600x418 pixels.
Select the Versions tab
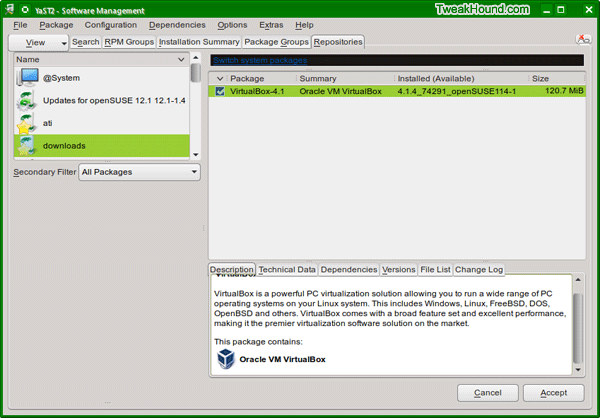[399, 269]
